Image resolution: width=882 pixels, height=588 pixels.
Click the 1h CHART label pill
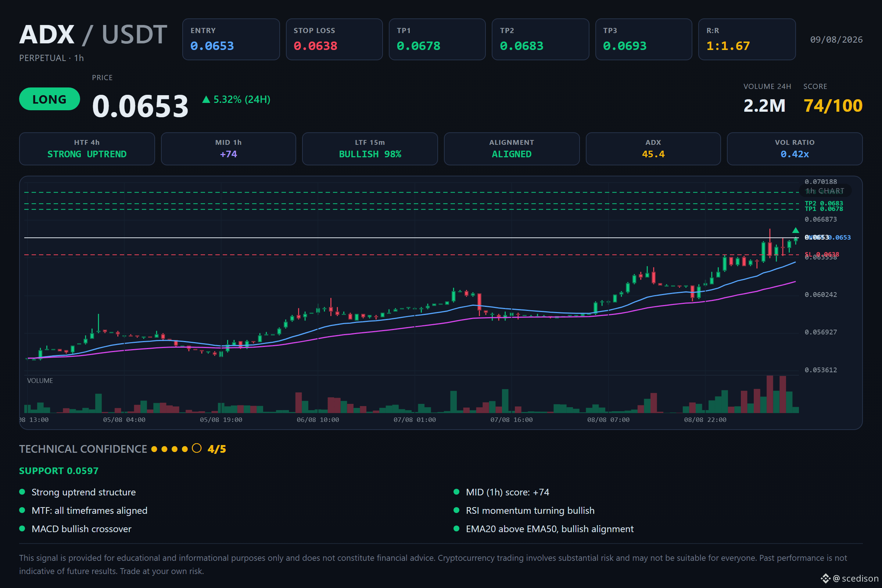(x=825, y=191)
